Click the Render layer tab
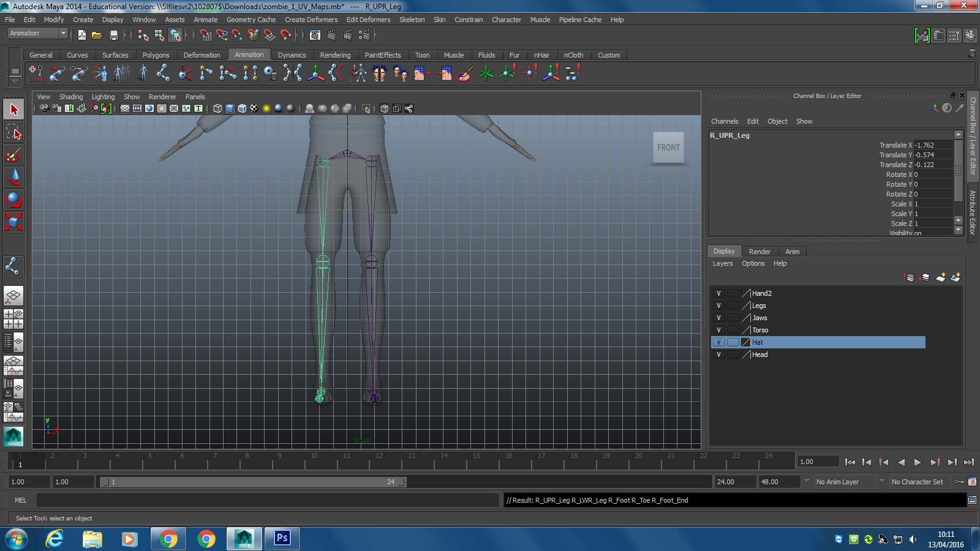 (759, 252)
